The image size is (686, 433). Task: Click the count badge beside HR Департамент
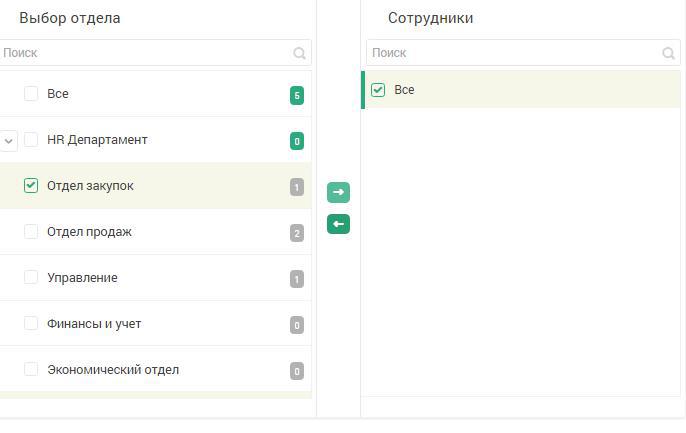[297, 141]
